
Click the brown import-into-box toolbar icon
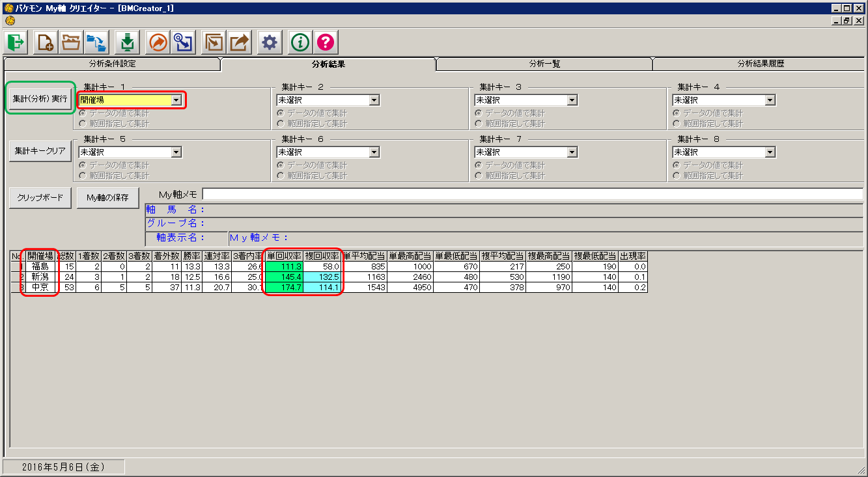click(214, 43)
